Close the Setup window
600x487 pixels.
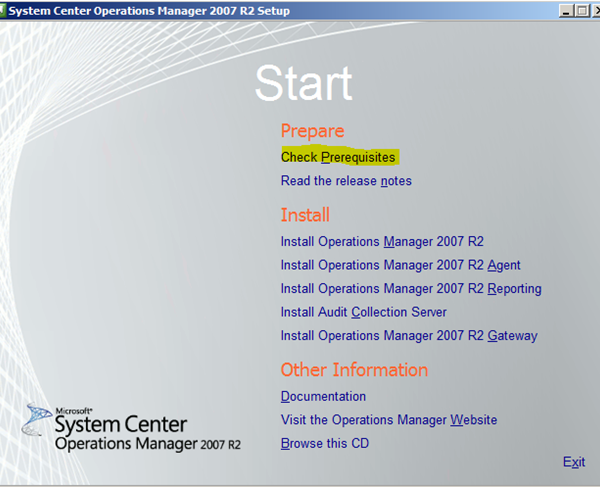click(x=594, y=10)
